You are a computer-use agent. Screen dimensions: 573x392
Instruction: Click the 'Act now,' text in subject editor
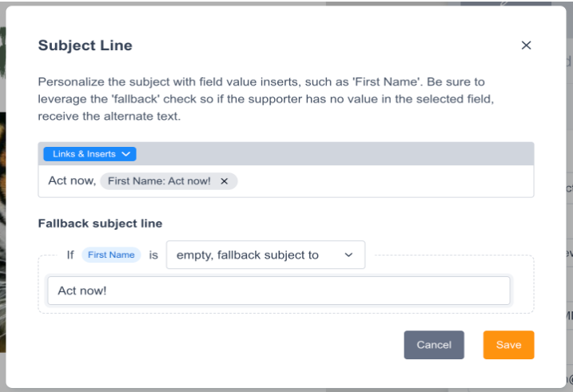[71, 181]
